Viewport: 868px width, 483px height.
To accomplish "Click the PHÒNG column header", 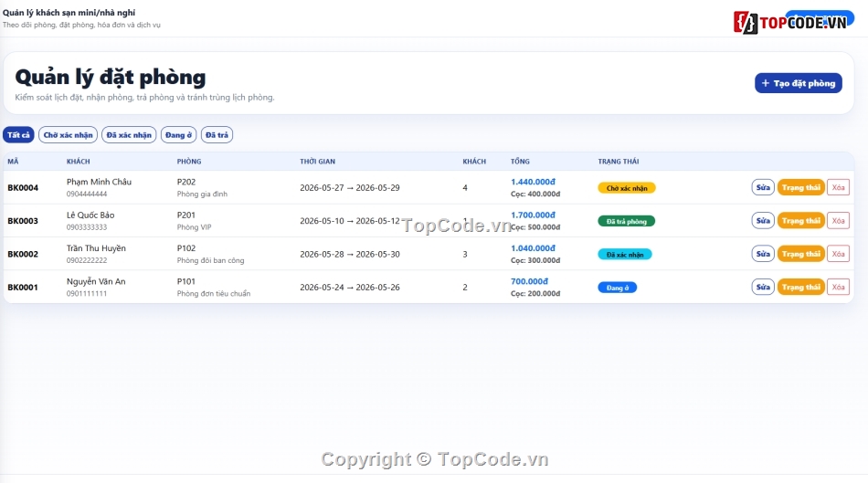I will tap(189, 162).
